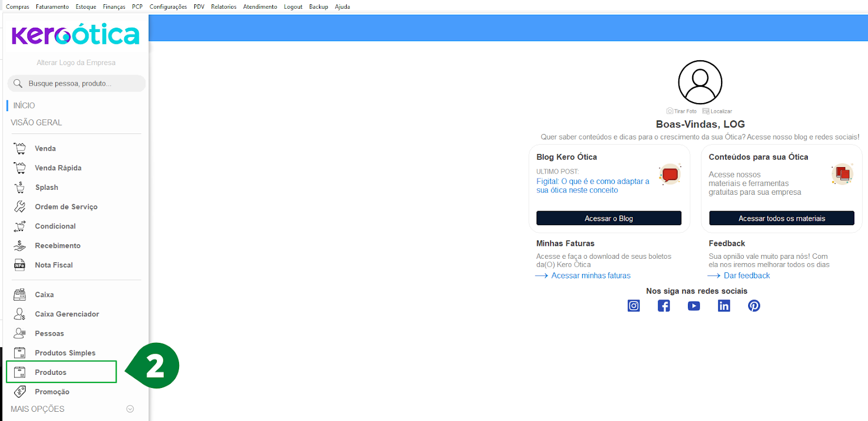868x421 pixels.
Task: Click the Produtos Simples label
Action: [65, 353]
